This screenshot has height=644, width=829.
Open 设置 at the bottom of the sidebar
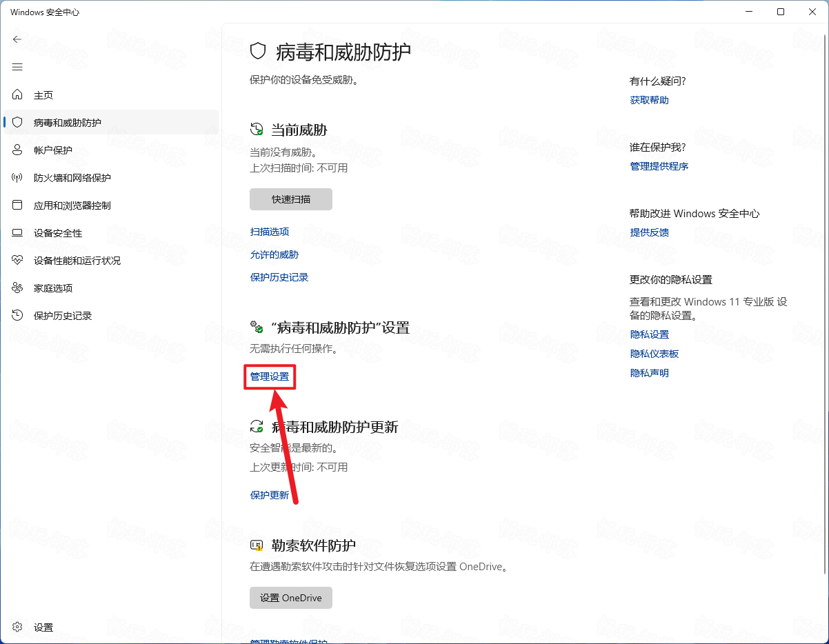pyautogui.click(x=110, y=627)
